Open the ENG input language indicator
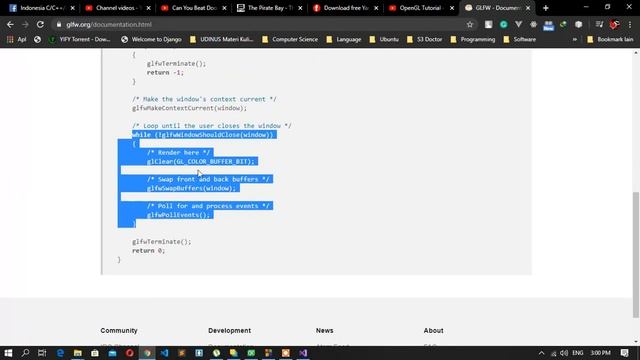This screenshot has width=640, height=360. click(x=578, y=353)
